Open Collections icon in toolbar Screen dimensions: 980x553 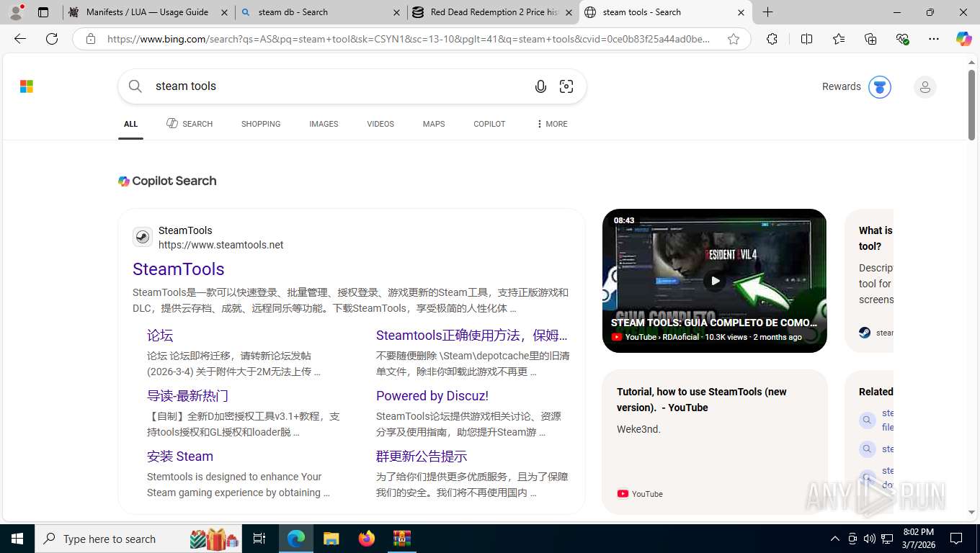pos(870,39)
